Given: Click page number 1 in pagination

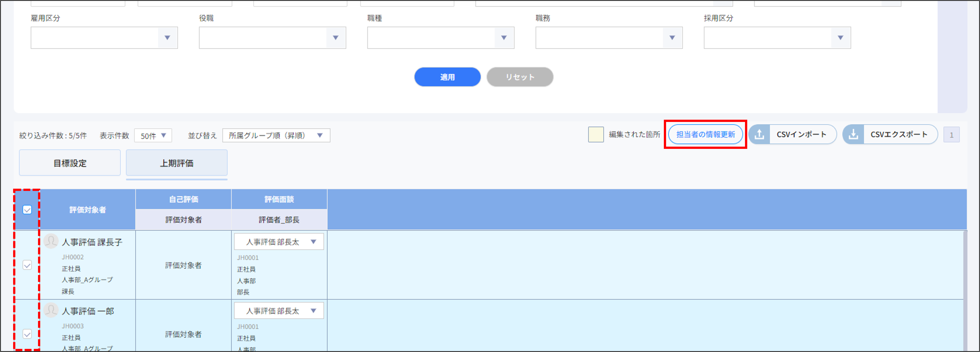Looking at the screenshot, I should click(952, 134).
